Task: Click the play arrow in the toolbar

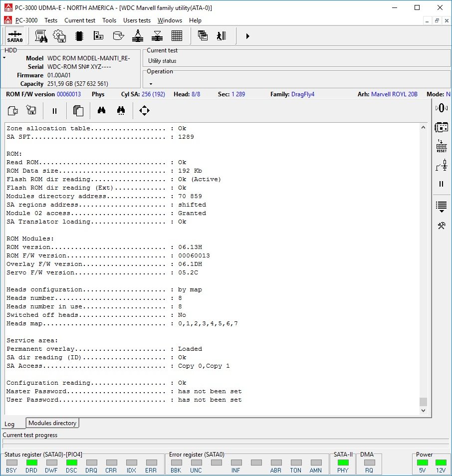Action: click(248, 36)
